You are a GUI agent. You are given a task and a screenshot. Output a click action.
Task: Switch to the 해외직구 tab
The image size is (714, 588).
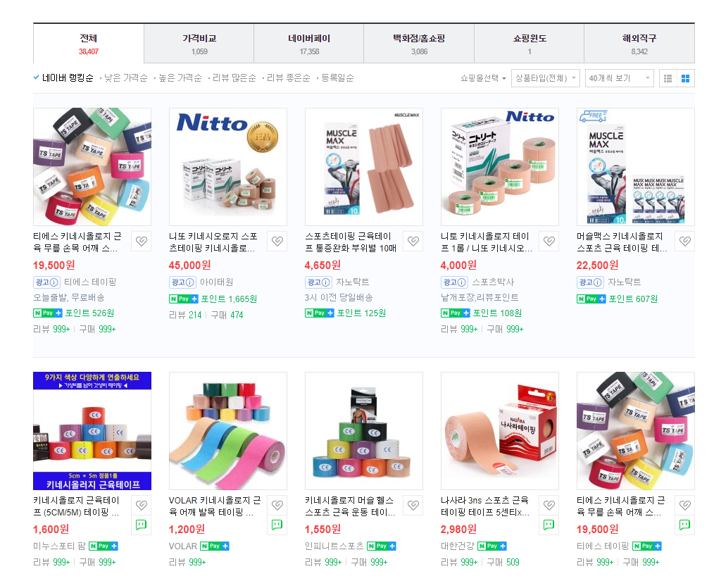(x=639, y=44)
